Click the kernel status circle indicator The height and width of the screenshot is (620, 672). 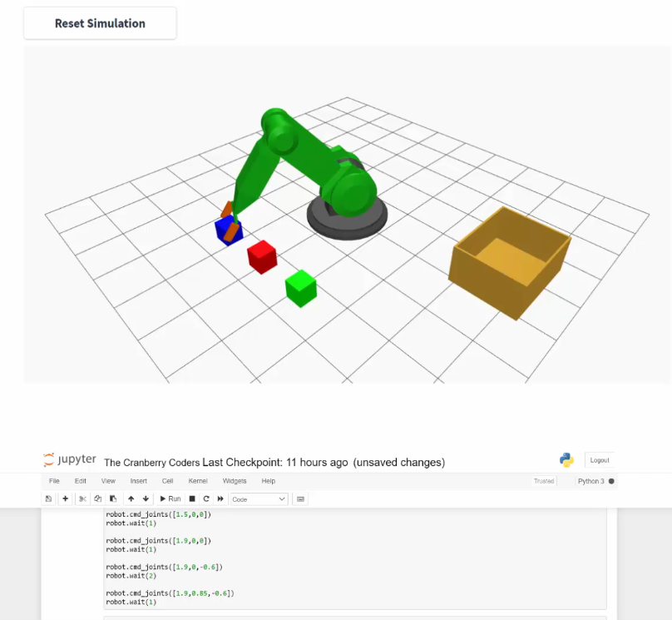pos(611,481)
